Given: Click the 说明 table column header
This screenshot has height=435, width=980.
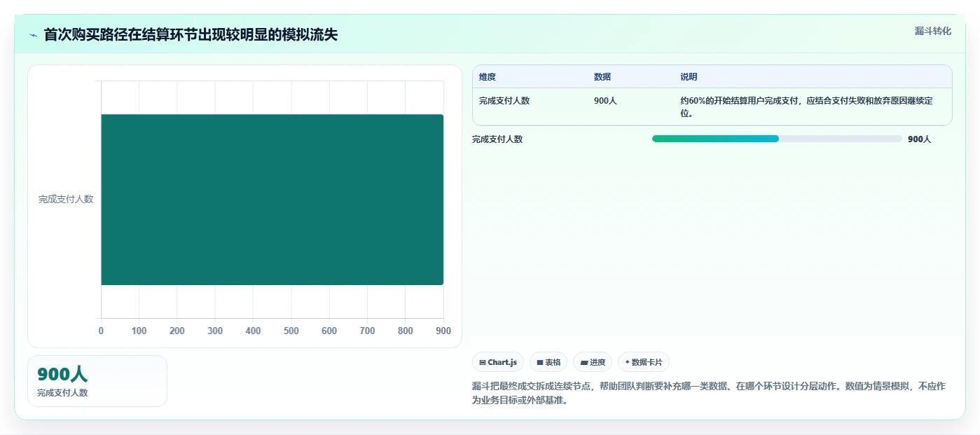Looking at the screenshot, I should click(x=689, y=77).
